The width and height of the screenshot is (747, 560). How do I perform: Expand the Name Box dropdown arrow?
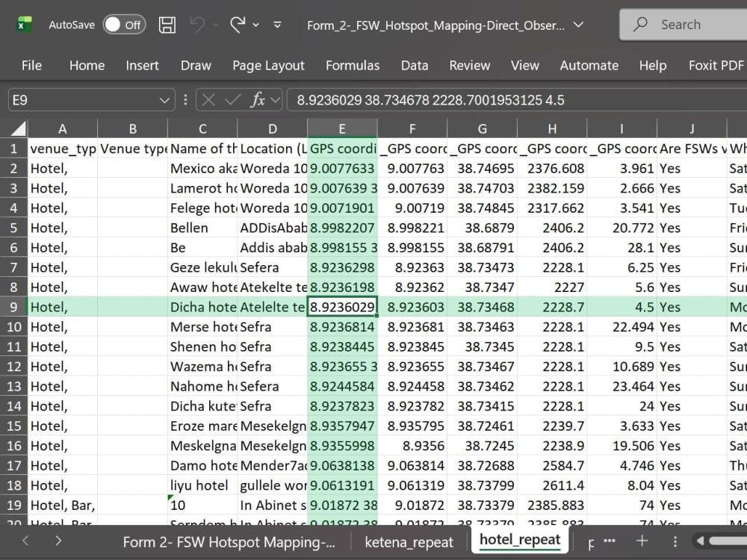click(x=164, y=101)
